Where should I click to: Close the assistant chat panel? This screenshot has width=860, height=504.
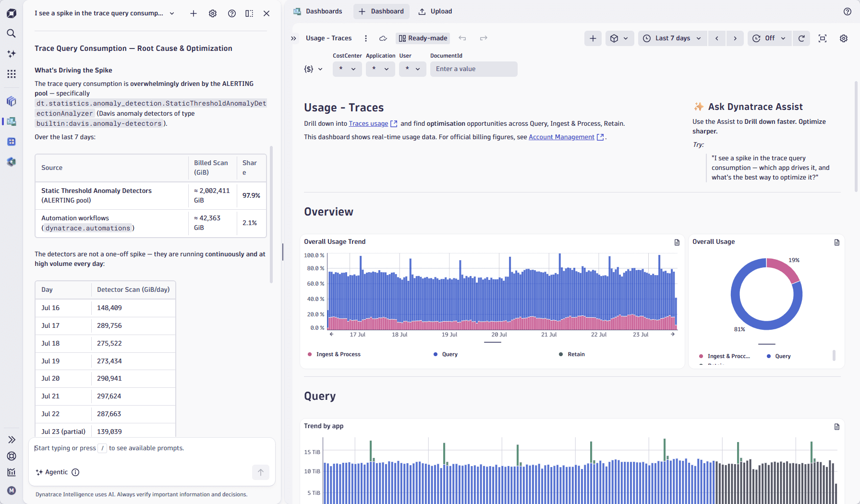click(266, 13)
